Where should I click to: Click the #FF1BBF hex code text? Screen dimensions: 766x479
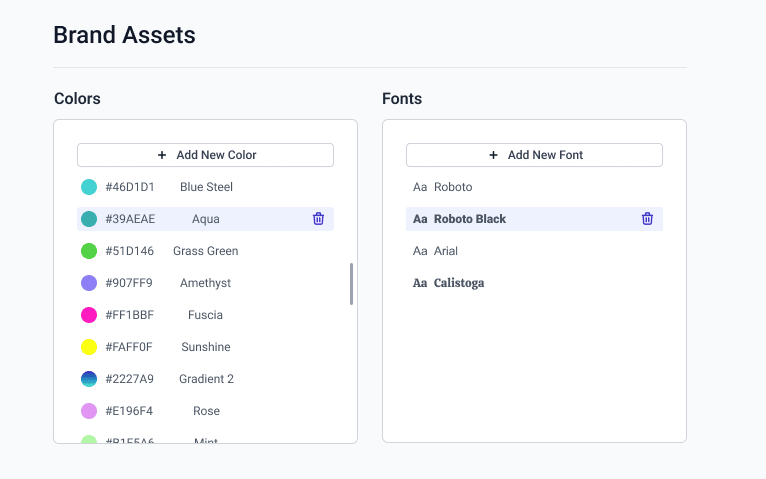tap(130, 315)
